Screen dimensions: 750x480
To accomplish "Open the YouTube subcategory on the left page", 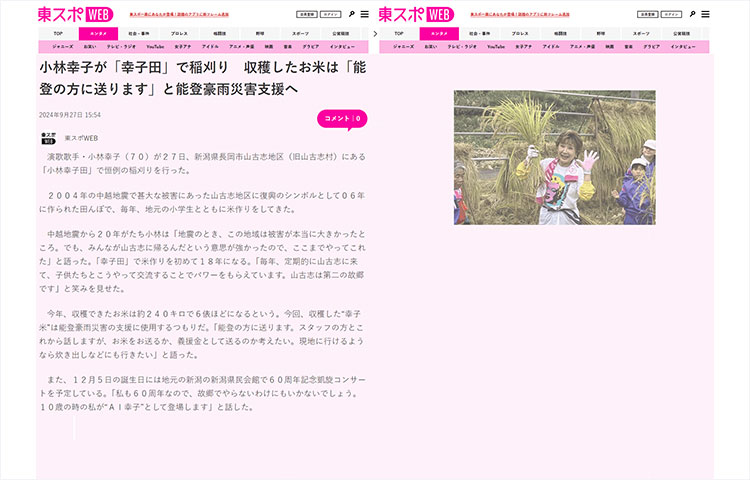I will 155,47.
